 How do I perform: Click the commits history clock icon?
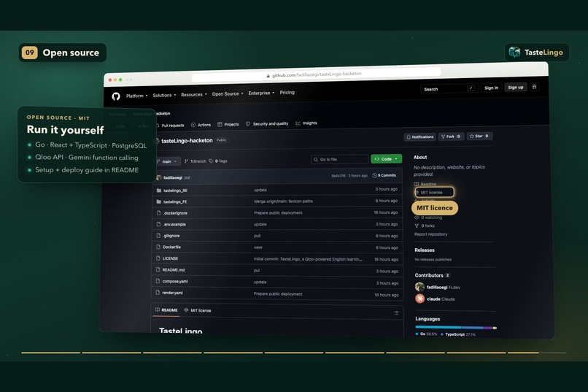click(x=374, y=175)
